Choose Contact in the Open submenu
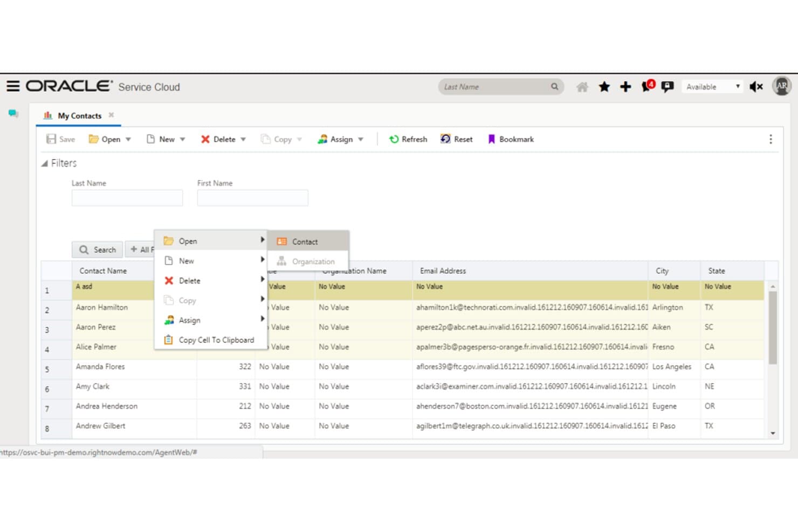This screenshot has height=532, width=798. point(308,241)
